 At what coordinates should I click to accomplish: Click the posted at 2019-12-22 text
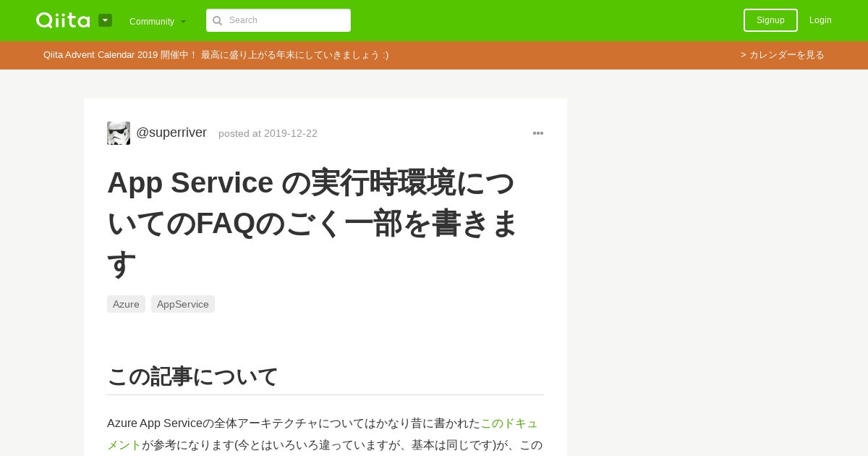click(x=268, y=133)
